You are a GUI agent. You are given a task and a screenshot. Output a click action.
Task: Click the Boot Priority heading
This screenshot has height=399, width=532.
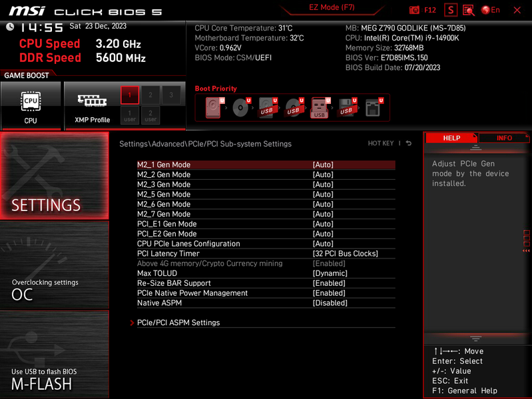point(216,88)
